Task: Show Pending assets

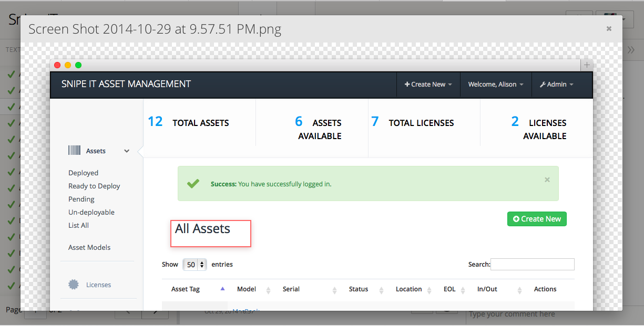Action: [81, 199]
